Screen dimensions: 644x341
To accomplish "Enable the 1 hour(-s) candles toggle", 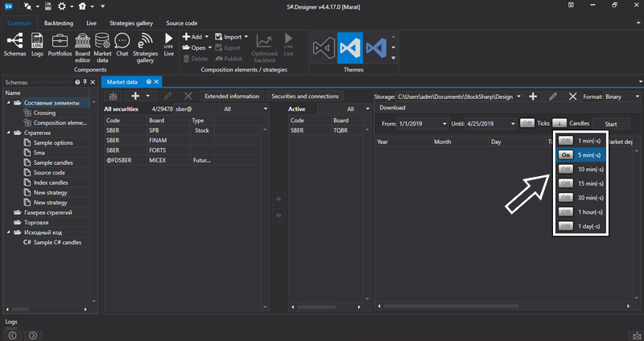I will pos(565,212).
